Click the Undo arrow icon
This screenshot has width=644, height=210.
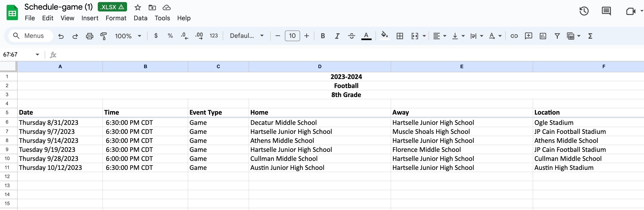click(x=61, y=36)
